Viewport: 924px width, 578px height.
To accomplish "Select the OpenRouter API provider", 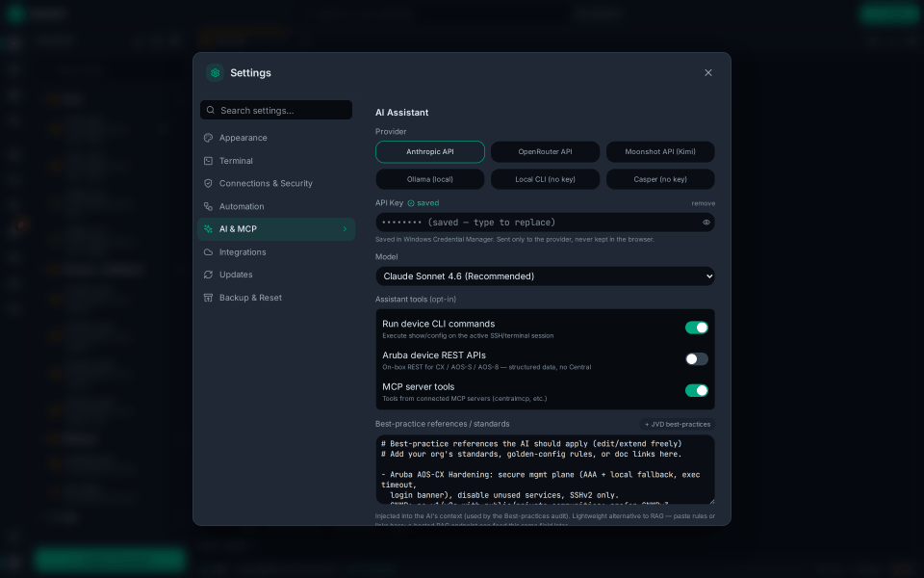I will point(545,151).
